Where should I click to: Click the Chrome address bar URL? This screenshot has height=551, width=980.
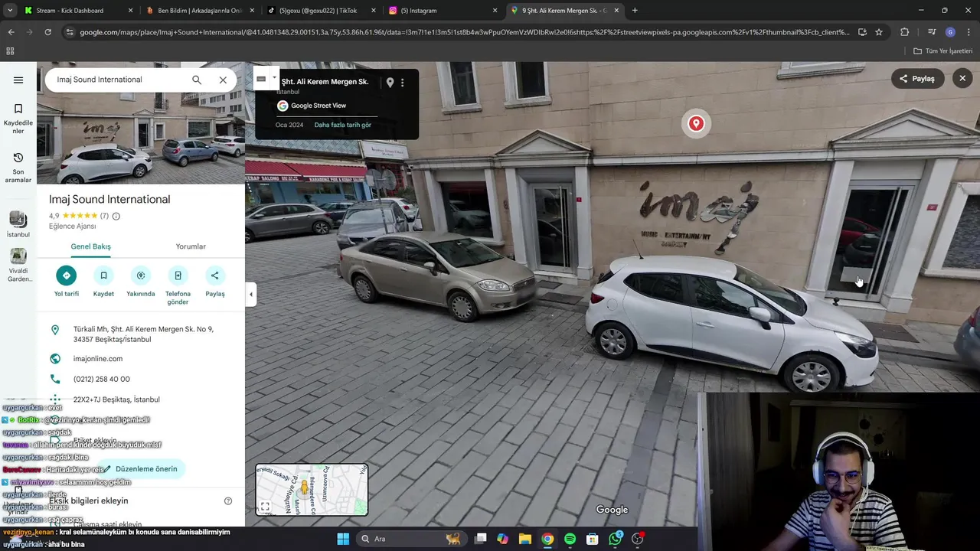tap(464, 32)
